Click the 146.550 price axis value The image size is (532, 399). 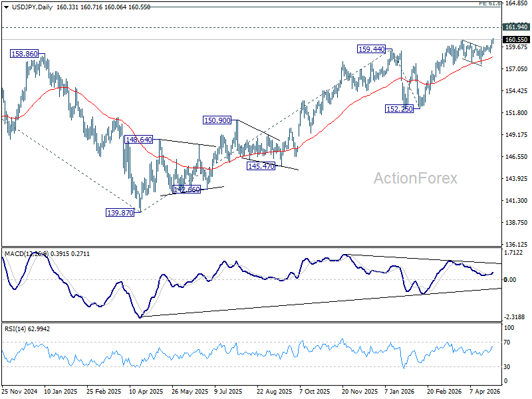click(517, 156)
